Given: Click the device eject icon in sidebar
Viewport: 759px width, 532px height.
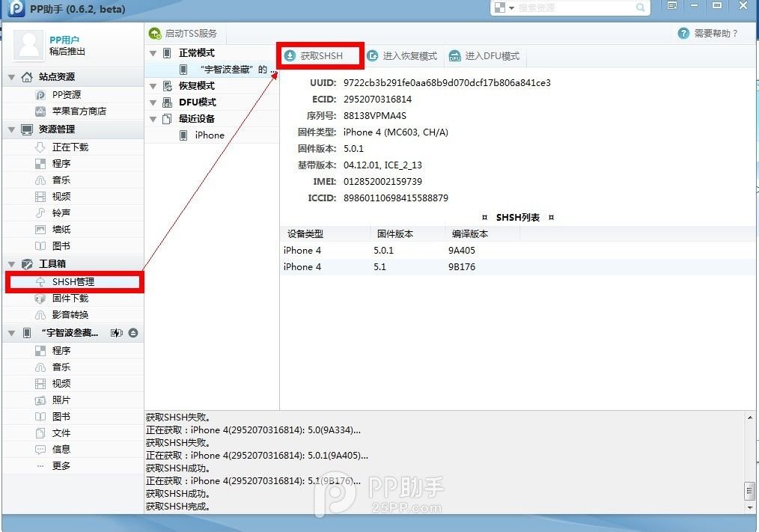Looking at the screenshot, I should coord(133,333).
